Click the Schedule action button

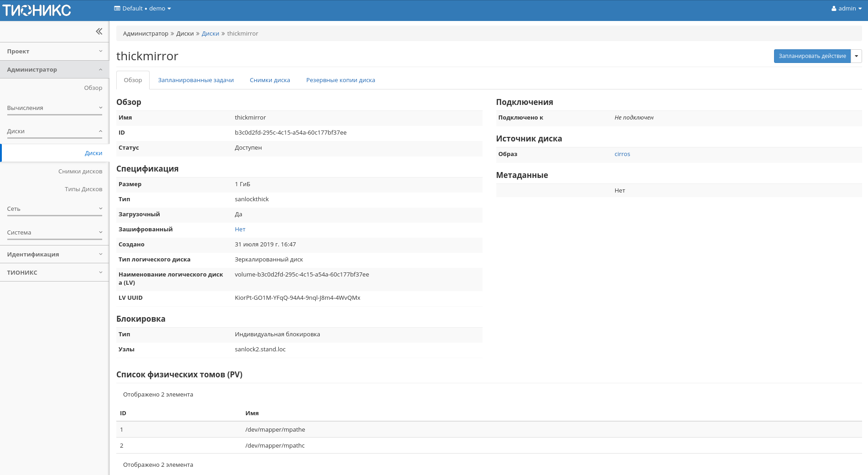(x=812, y=56)
